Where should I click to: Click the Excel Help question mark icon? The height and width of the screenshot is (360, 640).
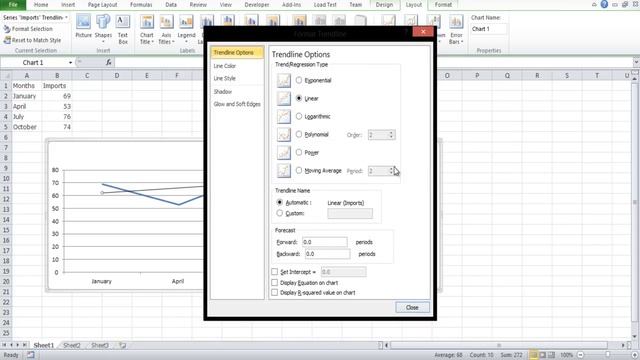pyautogui.click(x=604, y=4)
